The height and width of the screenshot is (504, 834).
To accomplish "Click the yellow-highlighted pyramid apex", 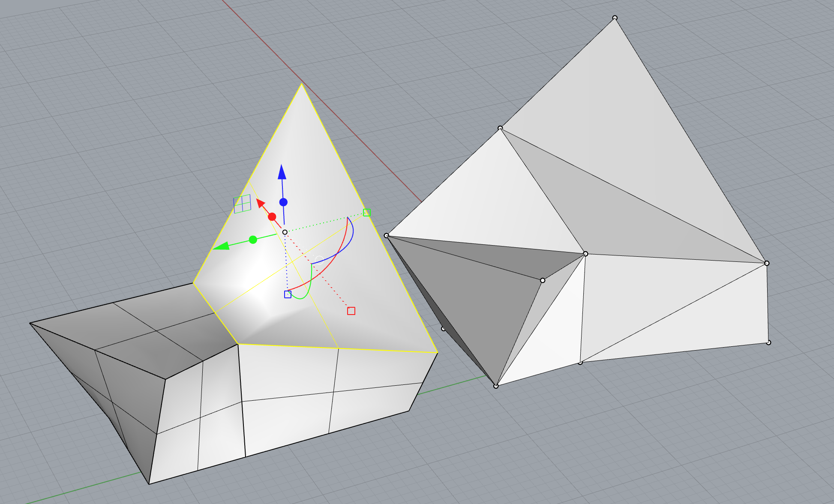I will click(301, 84).
